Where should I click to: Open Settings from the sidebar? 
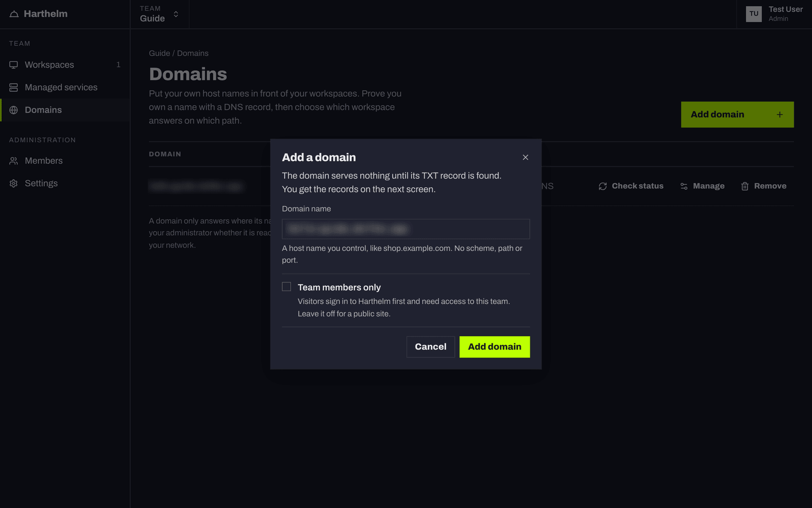point(65,183)
